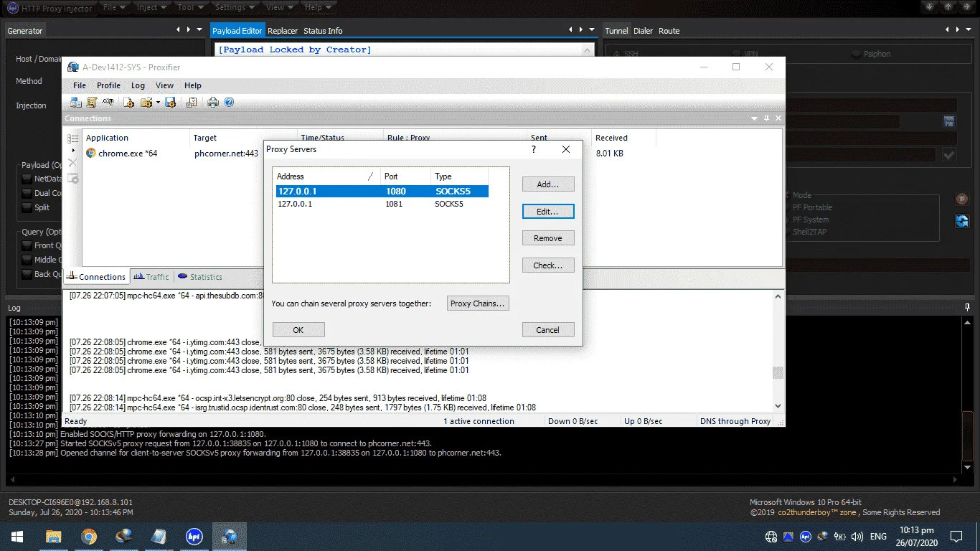Expand the arrow under the Connections list view icon

72,151
